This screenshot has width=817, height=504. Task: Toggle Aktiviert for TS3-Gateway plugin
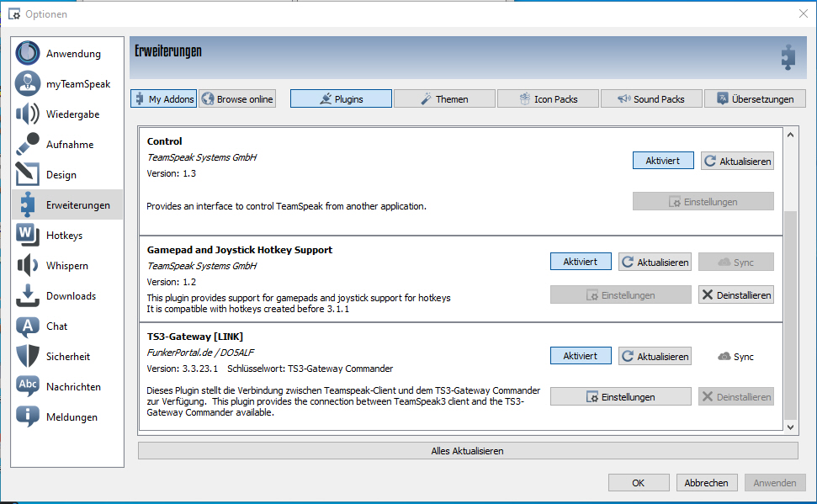(581, 355)
